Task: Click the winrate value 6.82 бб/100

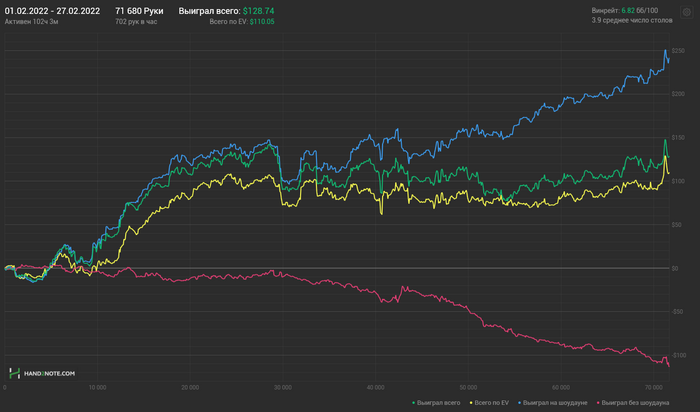Action: pyautogui.click(x=640, y=10)
